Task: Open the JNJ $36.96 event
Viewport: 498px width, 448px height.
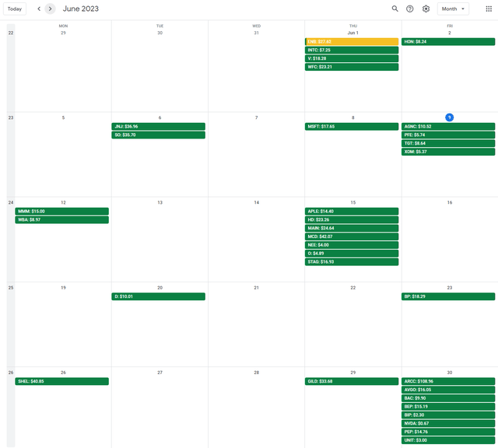Action: pos(158,126)
